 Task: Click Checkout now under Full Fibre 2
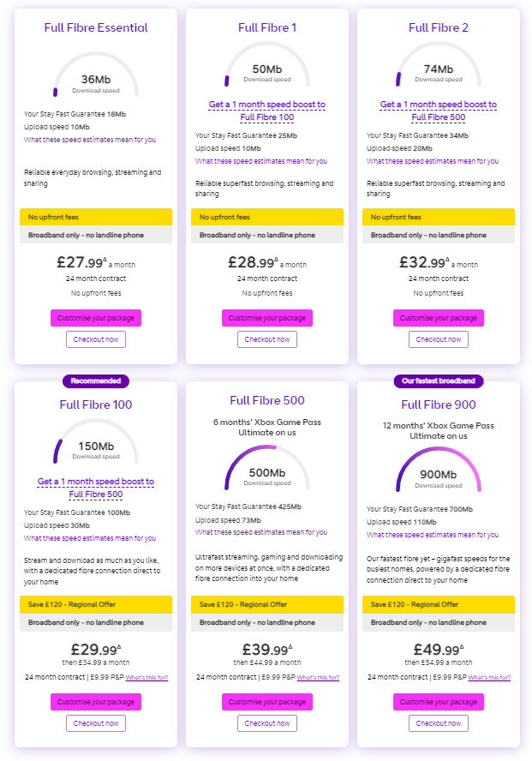click(x=439, y=339)
